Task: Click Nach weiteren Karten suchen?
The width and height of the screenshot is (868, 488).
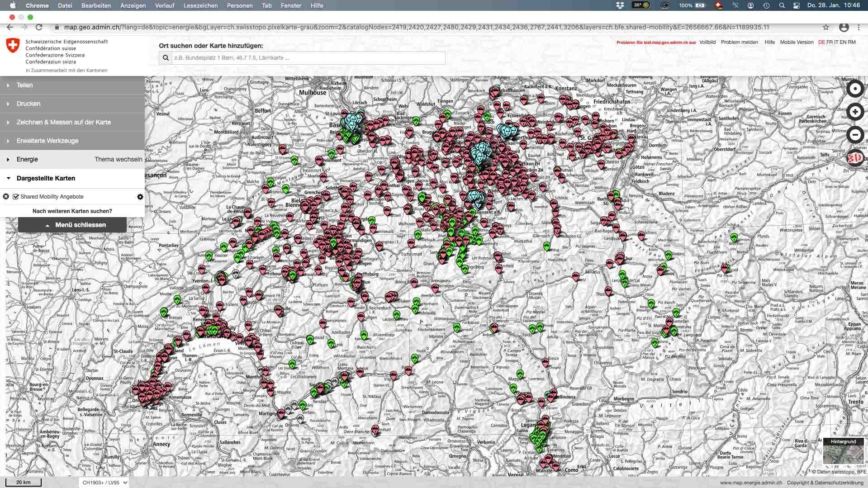Action: coord(72,211)
